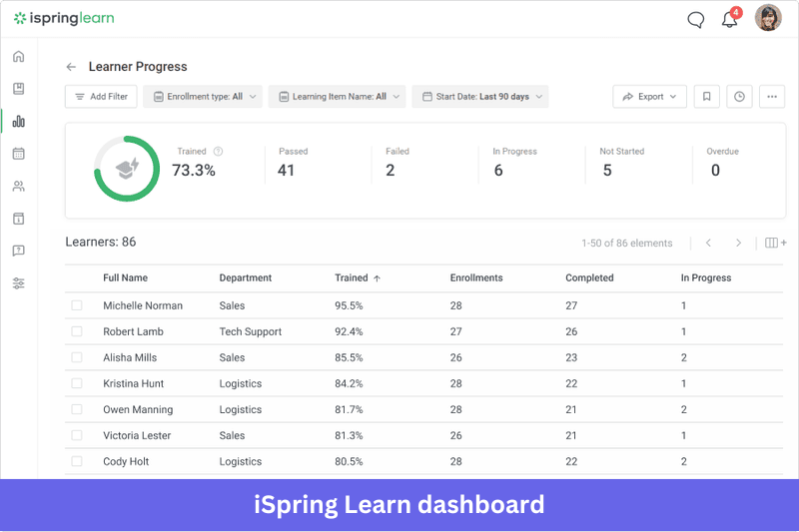
Task: Click the Learners: 86 heading
Action: 101,242
